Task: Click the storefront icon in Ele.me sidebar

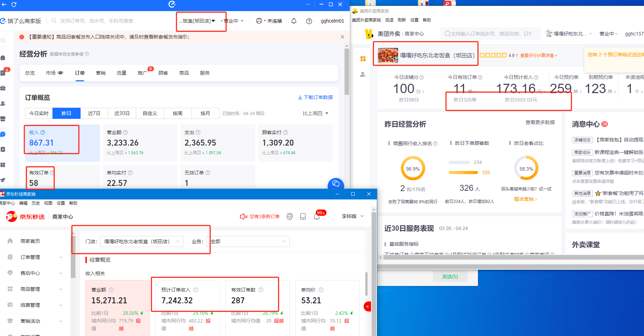Action: click(3, 119)
